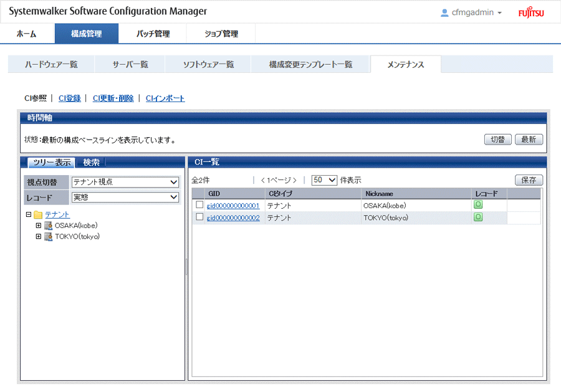Image resolution: width=561 pixels, height=392 pixels.
Task: Click the CI登録 link
Action: [x=70, y=98]
